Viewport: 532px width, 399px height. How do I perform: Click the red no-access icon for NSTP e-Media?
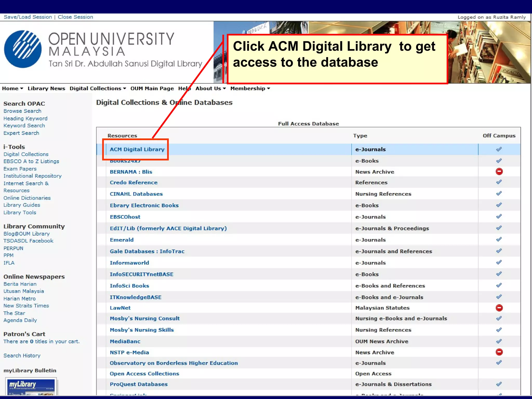499,352
